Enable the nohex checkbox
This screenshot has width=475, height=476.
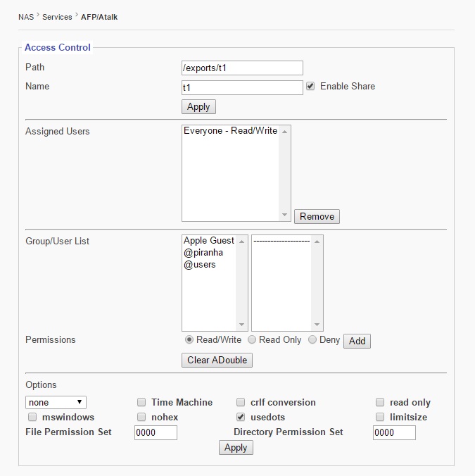[x=141, y=418]
